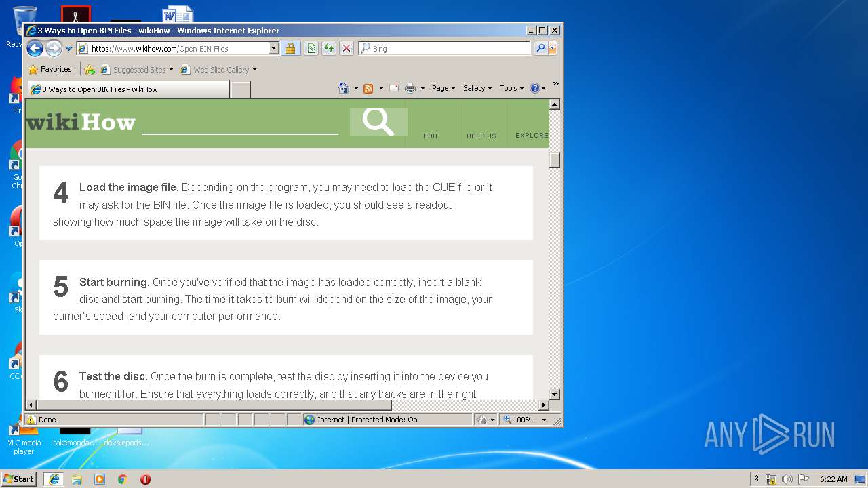Expand the Web Slice Gallery dropdown arrow
The height and width of the screenshot is (488, 868).
pos(254,69)
